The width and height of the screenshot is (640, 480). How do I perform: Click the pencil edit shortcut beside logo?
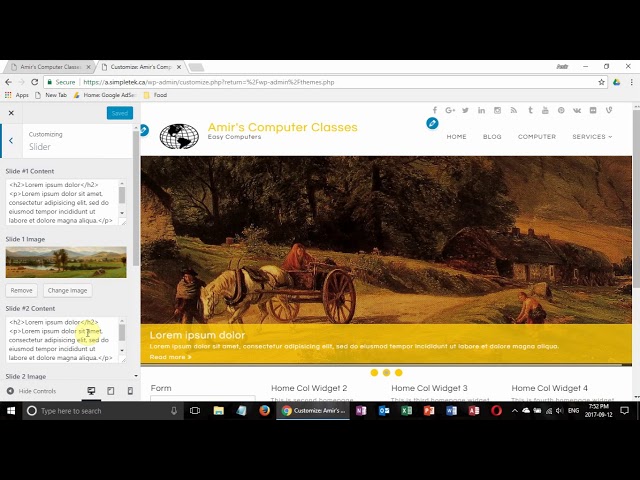(x=144, y=130)
